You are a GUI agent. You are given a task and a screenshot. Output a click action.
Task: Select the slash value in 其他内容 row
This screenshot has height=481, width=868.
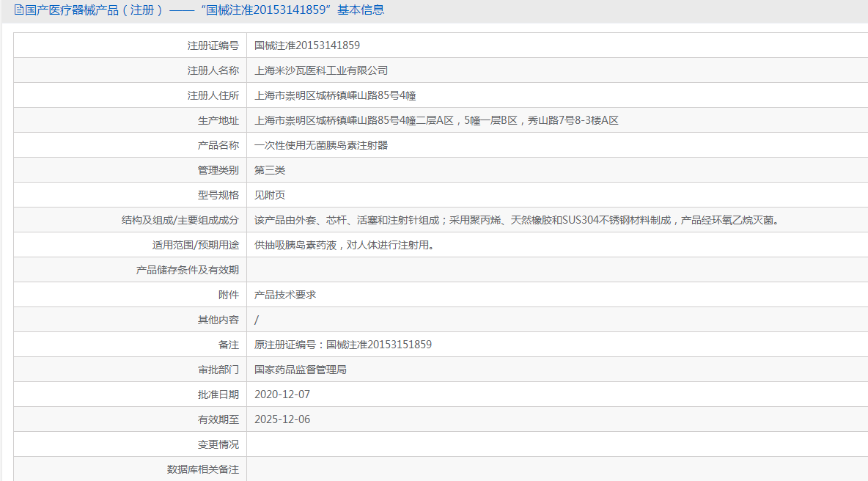(257, 320)
